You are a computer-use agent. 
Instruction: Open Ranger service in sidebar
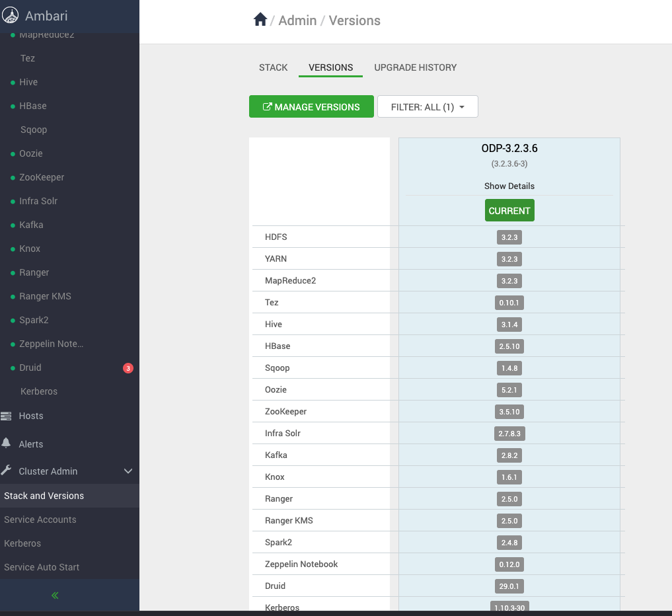pyautogui.click(x=34, y=272)
